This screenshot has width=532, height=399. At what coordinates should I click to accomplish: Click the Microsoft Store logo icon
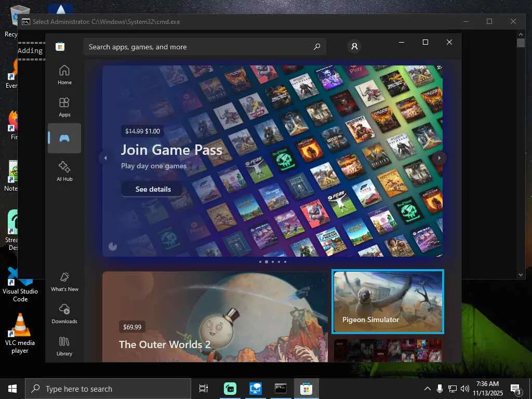60,47
